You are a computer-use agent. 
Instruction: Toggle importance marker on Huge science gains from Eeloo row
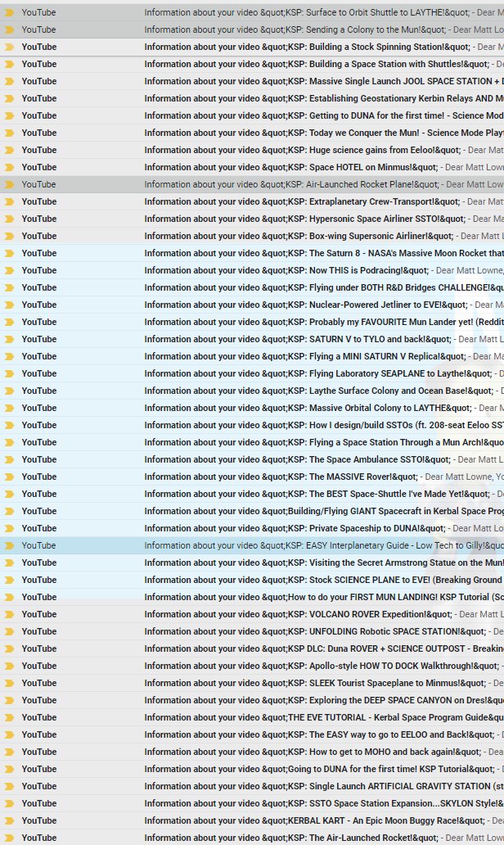coord(9,151)
